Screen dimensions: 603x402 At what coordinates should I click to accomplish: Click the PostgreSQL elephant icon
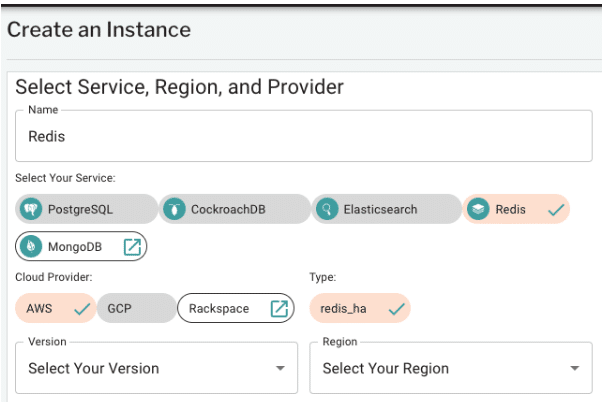click(32, 209)
